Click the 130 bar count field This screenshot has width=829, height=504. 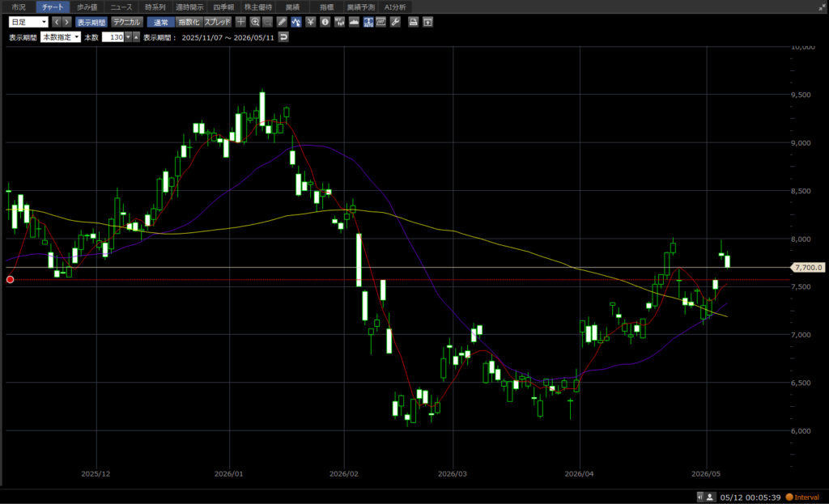[113, 37]
